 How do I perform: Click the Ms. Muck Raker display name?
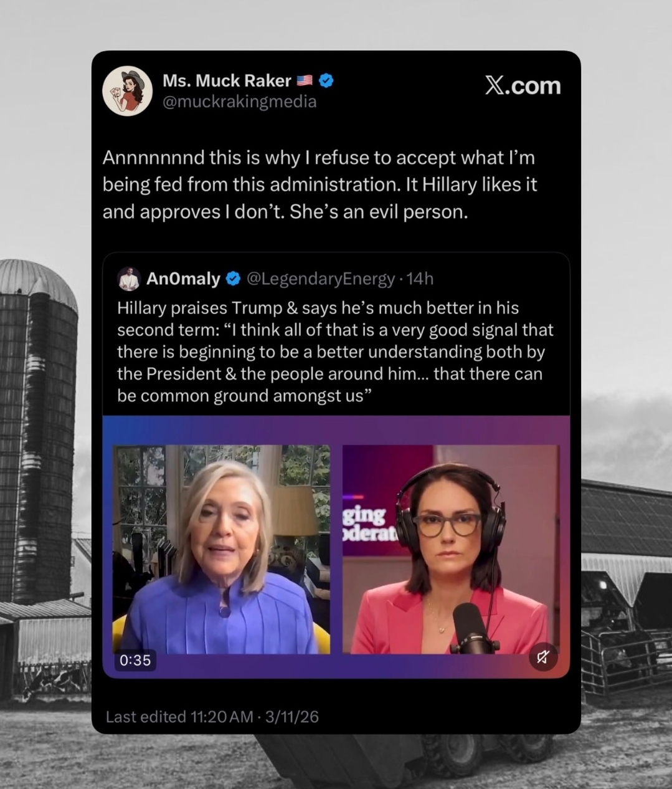pyautogui.click(x=227, y=80)
